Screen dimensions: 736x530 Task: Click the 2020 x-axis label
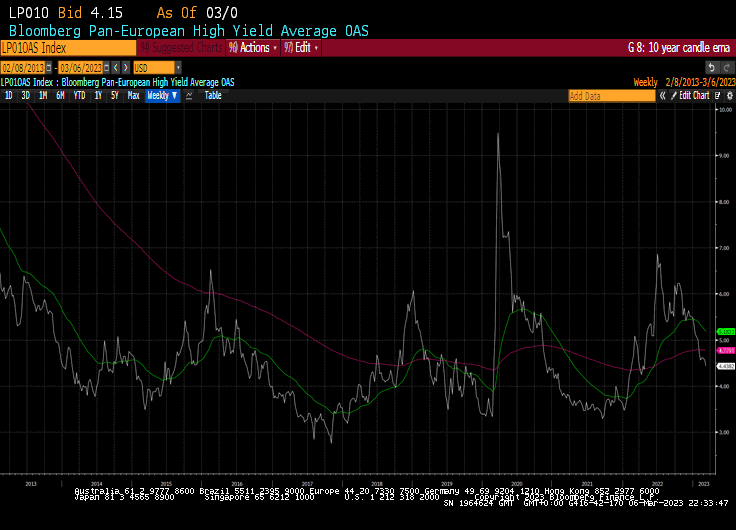(x=517, y=484)
